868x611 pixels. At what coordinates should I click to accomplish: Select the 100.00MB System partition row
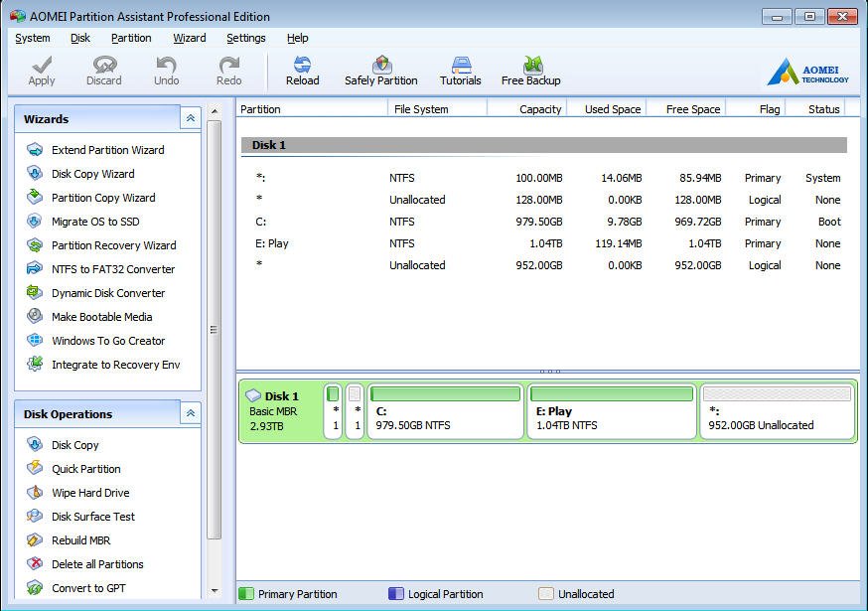(x=543, y=178)
